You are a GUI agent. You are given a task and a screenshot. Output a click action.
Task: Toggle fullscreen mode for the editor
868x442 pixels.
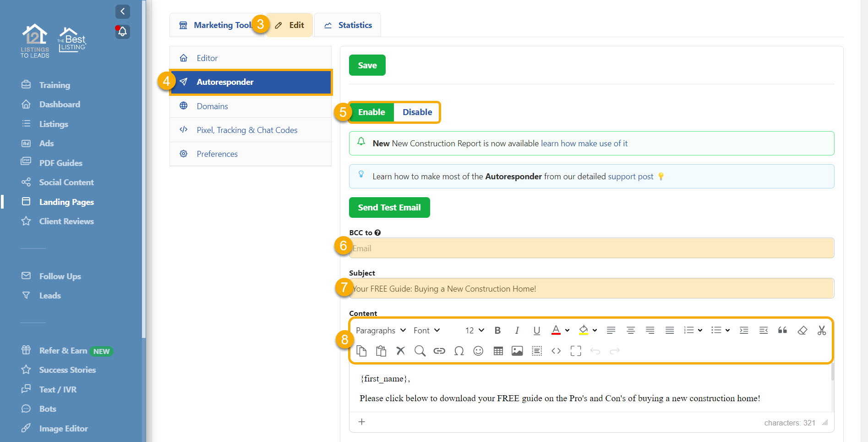[576, 351]
